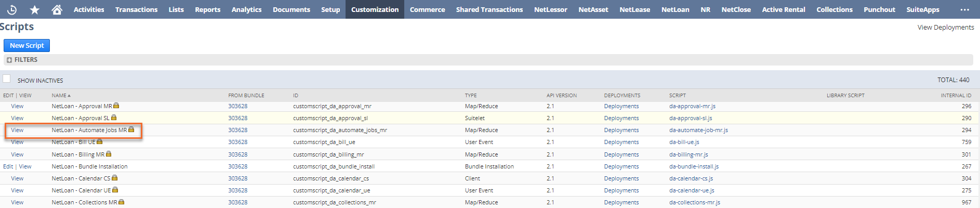The width and height of the screenshot is (980, 208).
Task: Click lock icon beside NetLoan - Automate Jobs MR
Action: (131, 129)
